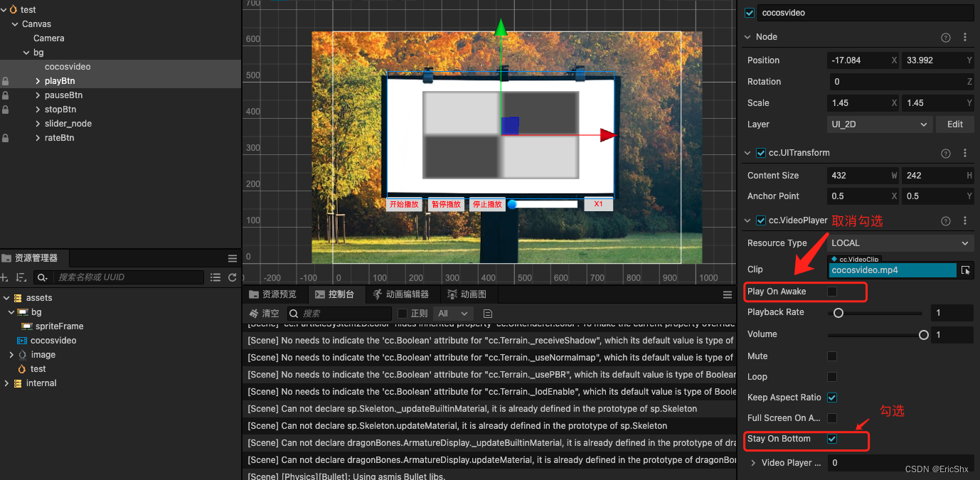Image resolution: width=980 pixels, height=480 pixels.
Task: Collapse the assets folder
Action: [6, 298]
